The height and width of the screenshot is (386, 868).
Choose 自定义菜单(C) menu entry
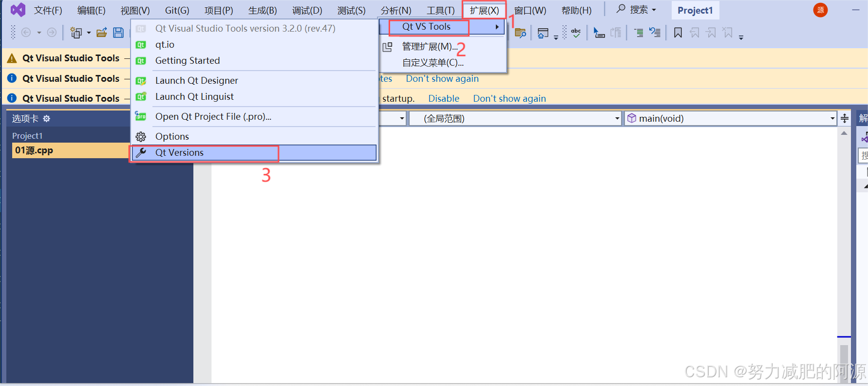pyautogui.click(x=443, y=63)
